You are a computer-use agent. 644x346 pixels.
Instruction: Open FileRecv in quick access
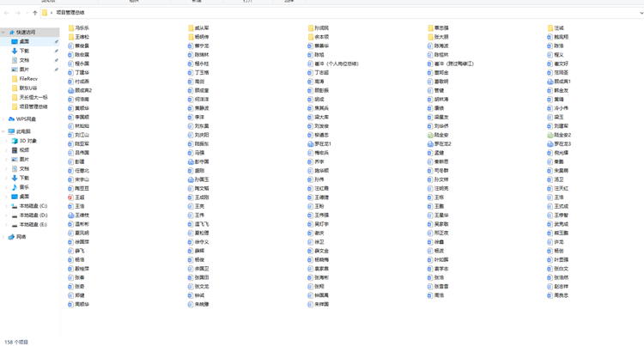pyautogui.click(x=27, y=79)
